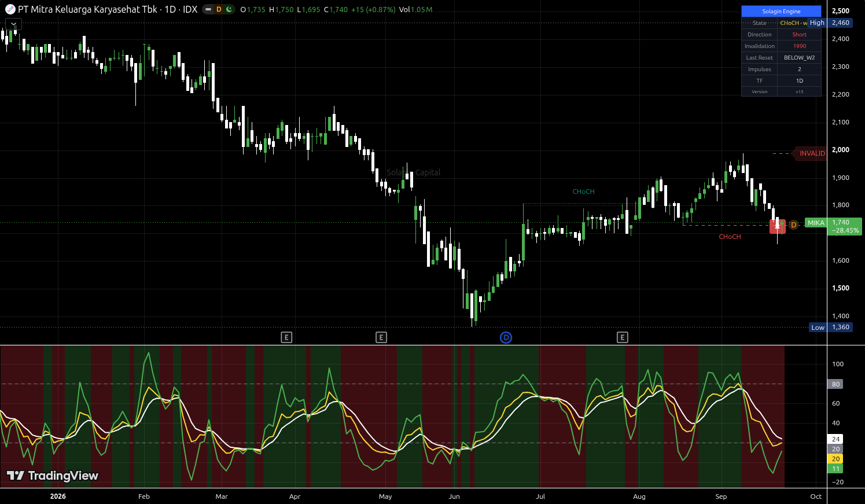The width and height of the screenshot is (865, 504).
Task: Click the MIKA symbol logo icon
Action: coord(10,9)
